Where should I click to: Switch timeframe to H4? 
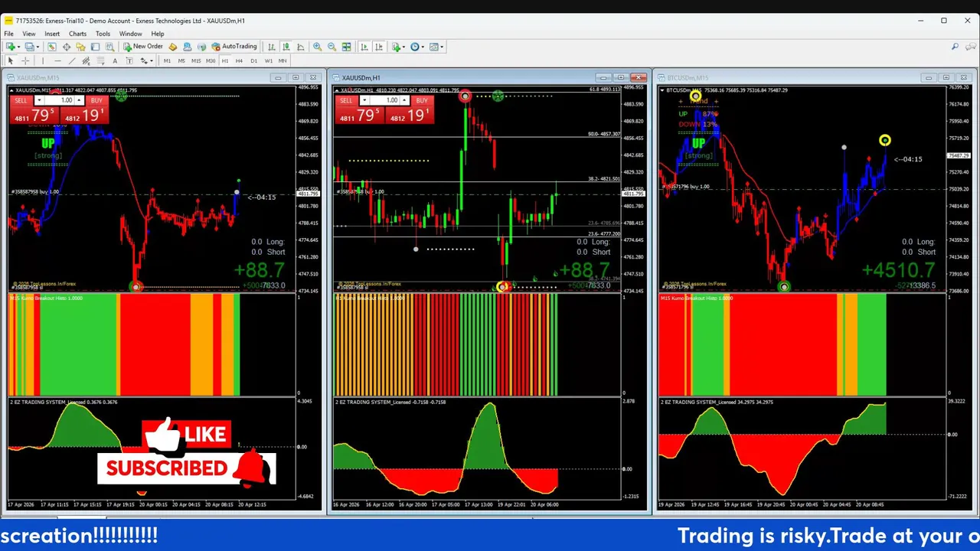[x=239, y=60]
